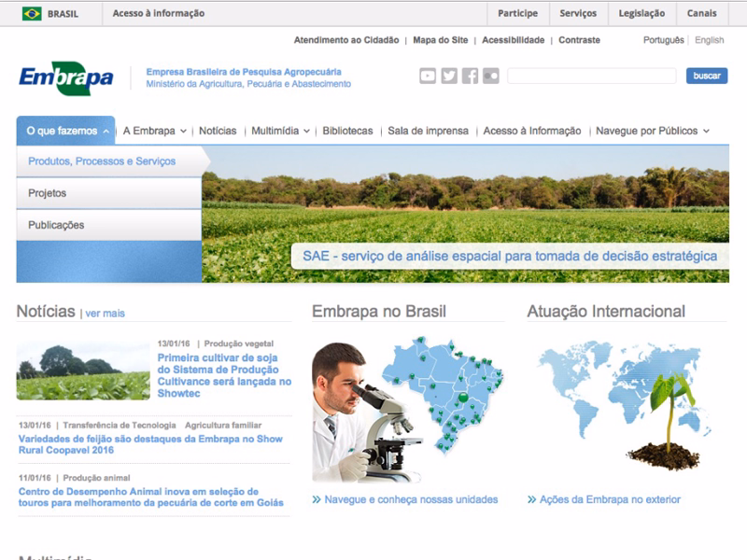
Task: Open Embrapa's Flickr icon
Action: tap(491, 76)
